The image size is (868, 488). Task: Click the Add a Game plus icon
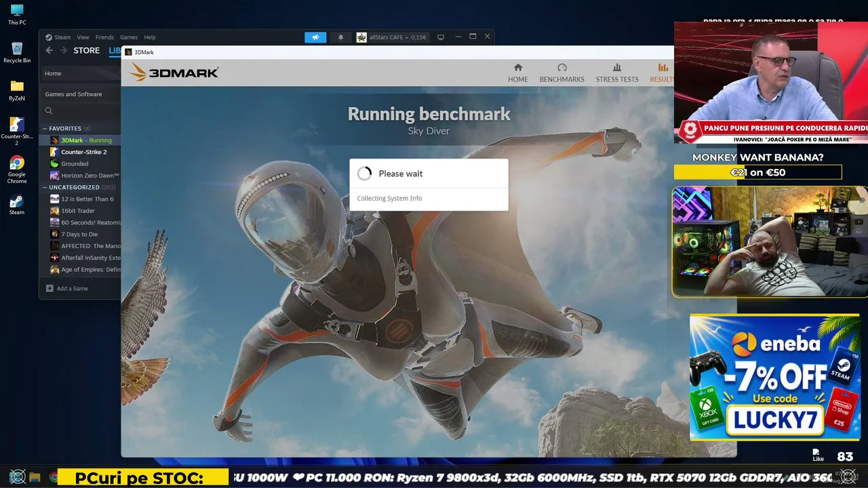(50, 289)
